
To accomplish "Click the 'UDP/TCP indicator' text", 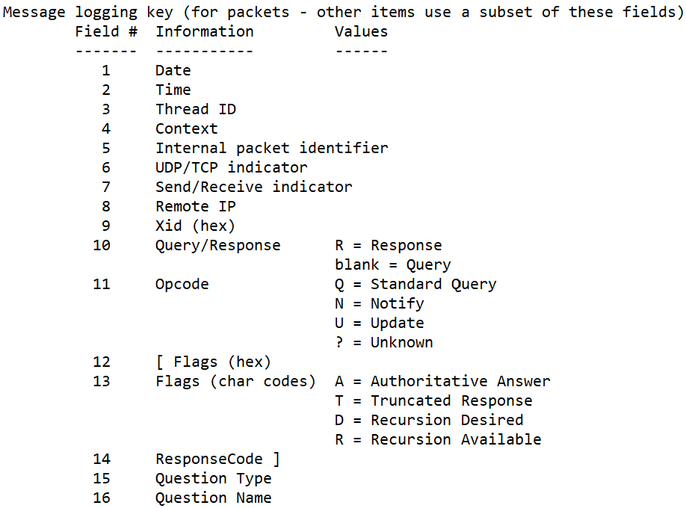I will 231,167.
